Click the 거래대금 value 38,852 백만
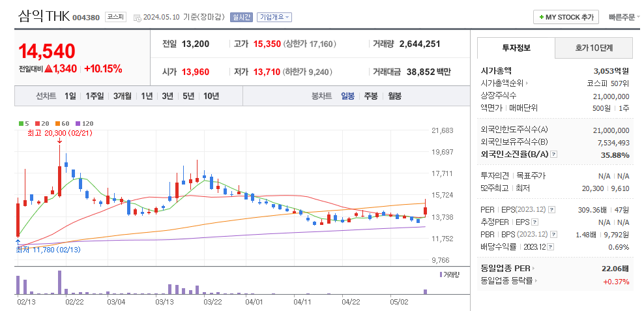This screenshot has width=644, height=311. pos(429,72)
